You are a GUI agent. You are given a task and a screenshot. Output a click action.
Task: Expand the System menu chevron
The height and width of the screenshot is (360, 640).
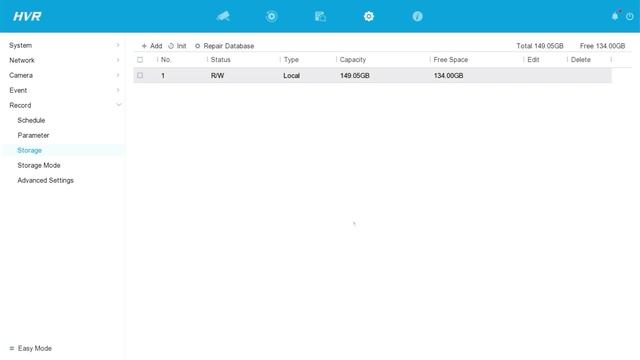point(118,45)
